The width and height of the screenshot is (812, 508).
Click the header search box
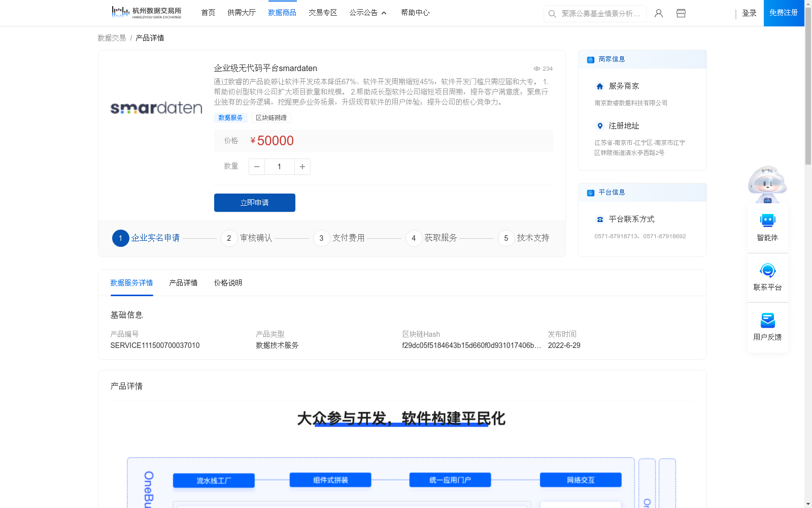tap(595, 14)
